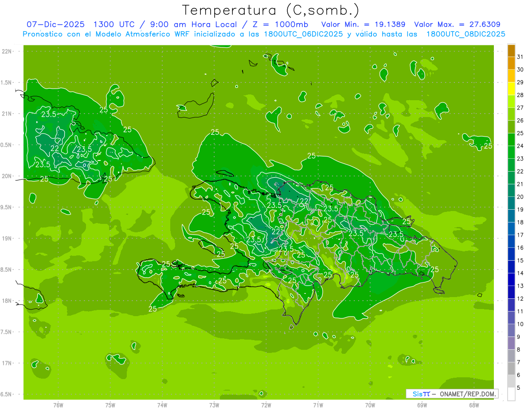Pick the orange color band between 30 and 31
Viewport: 532px width, 411px height.
(511, 63)
